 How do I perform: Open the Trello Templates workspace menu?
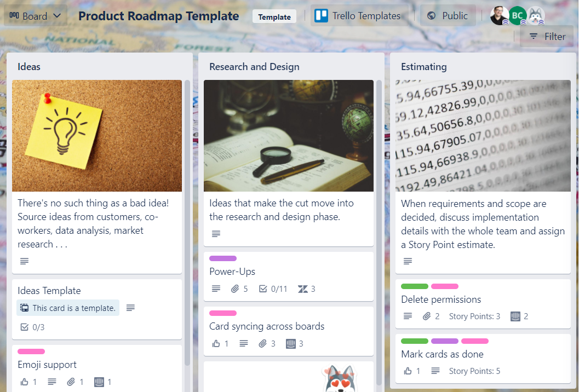(359, 16)
